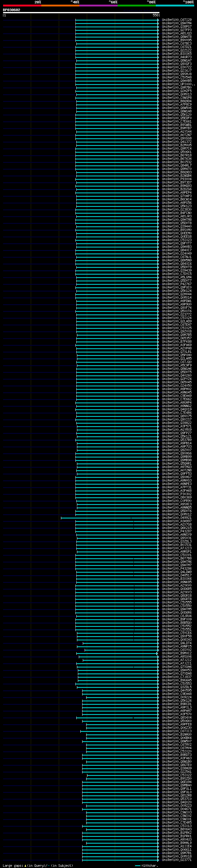197x868 pixels.
Task: Click the alignment bar for UniRef100_O49921
Action: (110, 518)
